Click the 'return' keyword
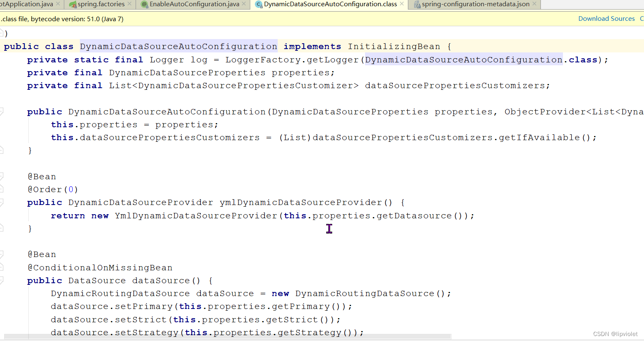 point(68,216)
